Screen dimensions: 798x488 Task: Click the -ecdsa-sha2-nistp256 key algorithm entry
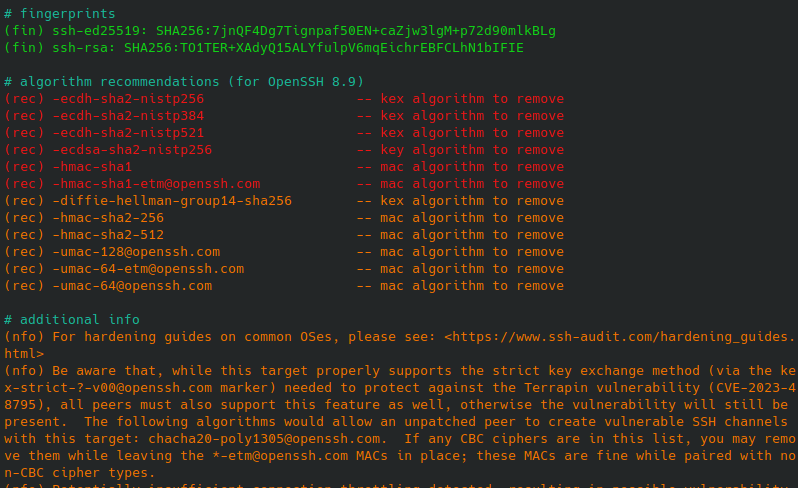point(132,150)
